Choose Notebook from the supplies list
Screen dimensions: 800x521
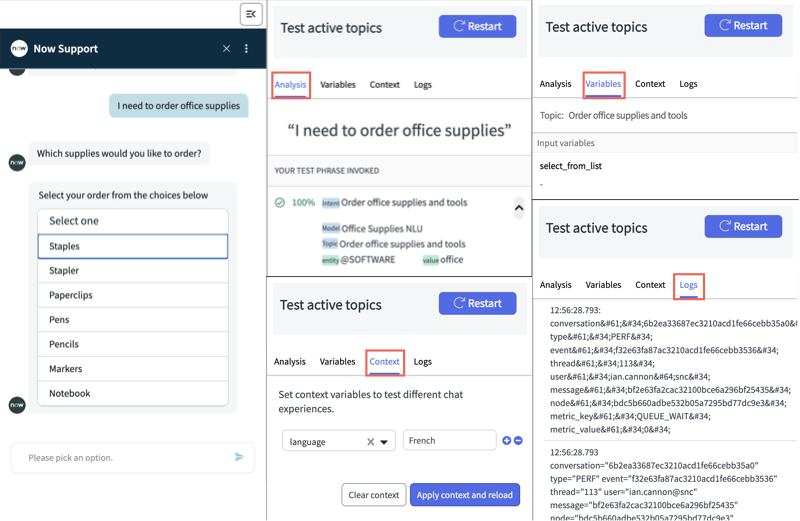pyautogui.click(x=133, y=393)
